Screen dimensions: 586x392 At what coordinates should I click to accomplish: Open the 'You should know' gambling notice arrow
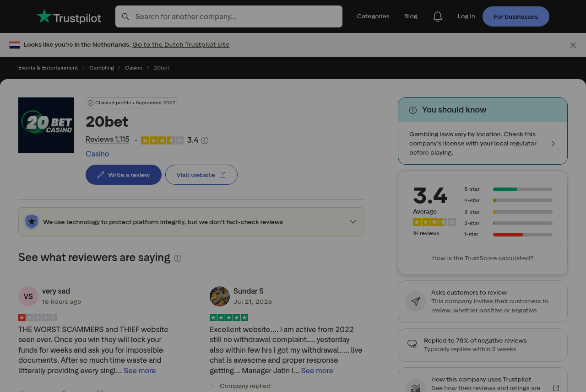[553, 144]
